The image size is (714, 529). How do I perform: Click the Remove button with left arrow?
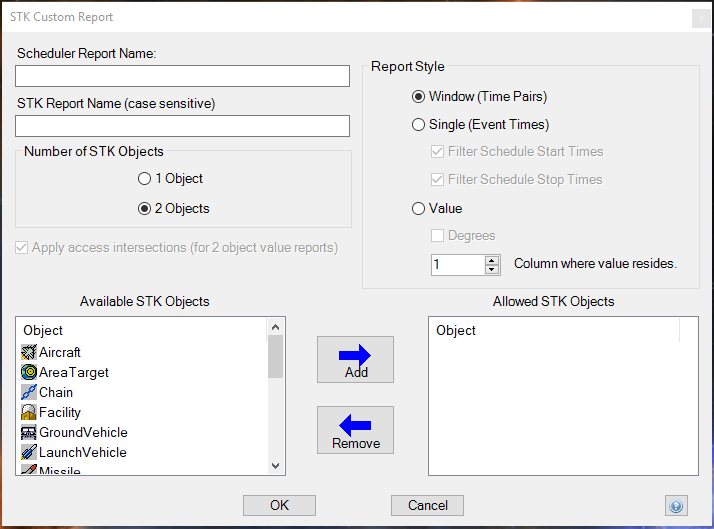[355, 430]
